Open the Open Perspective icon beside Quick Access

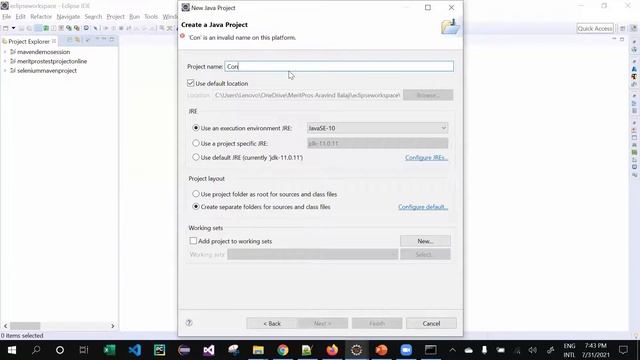[x=623, y=29]
